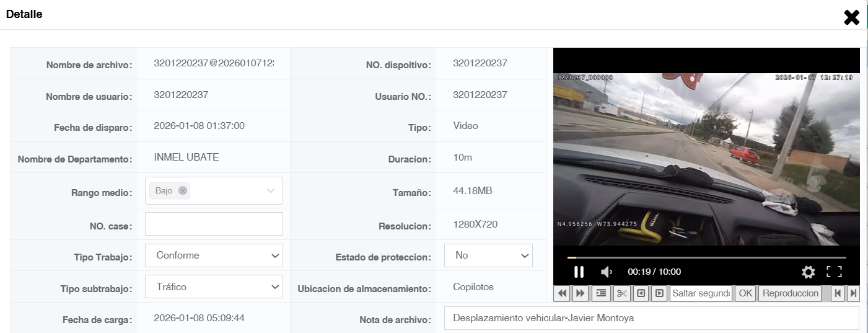This screenshot has height=333, width=868.
Task: Click the Reproduccion button
Action: point(790,293)
